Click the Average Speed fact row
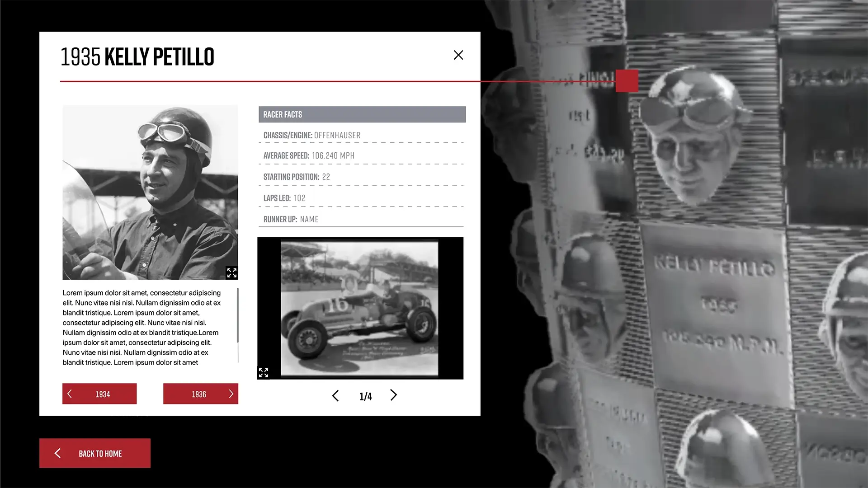Image resolution: width=868 pixels, height=488 pixels. click(362, 155)
